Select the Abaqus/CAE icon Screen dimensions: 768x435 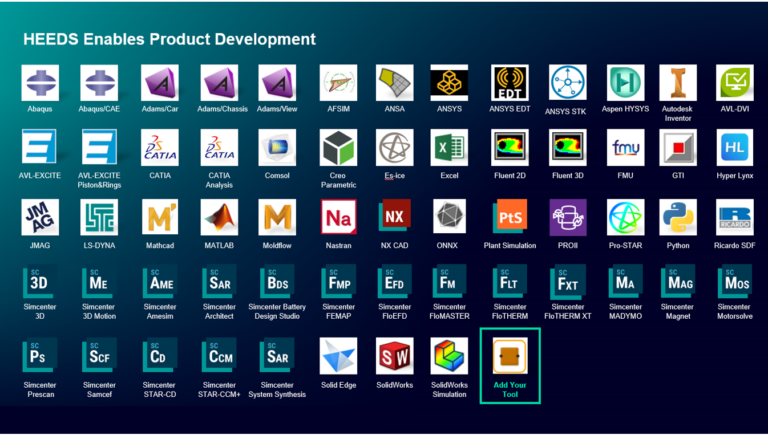[x=99, y=84]
